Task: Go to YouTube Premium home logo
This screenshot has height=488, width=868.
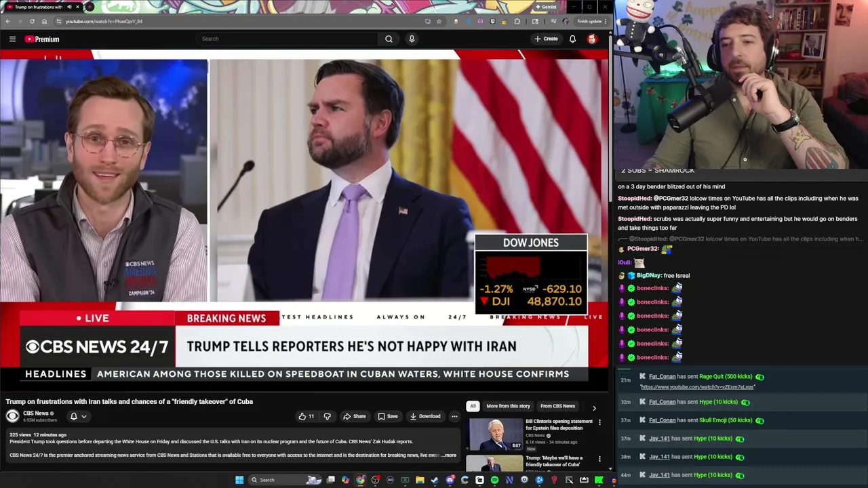Action: pos(42,39)
